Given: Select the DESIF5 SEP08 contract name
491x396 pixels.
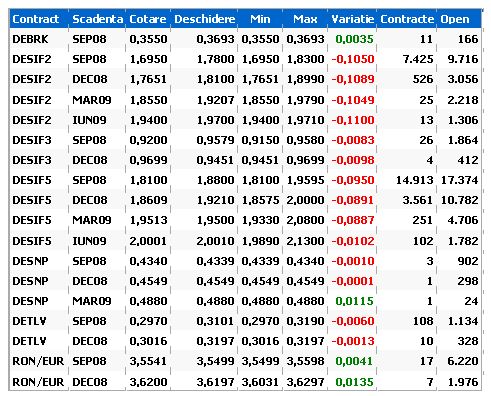Looking at the screenshot, I should (32, 180).
